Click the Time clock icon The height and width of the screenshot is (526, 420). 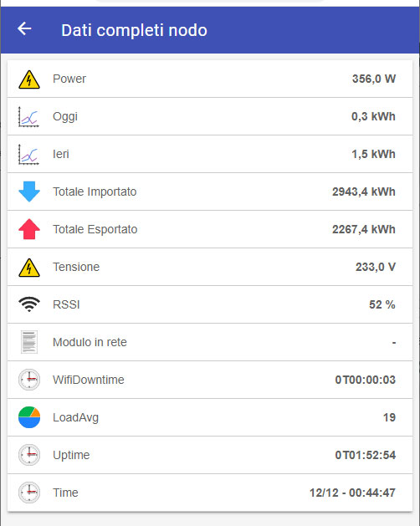[29, 493]
